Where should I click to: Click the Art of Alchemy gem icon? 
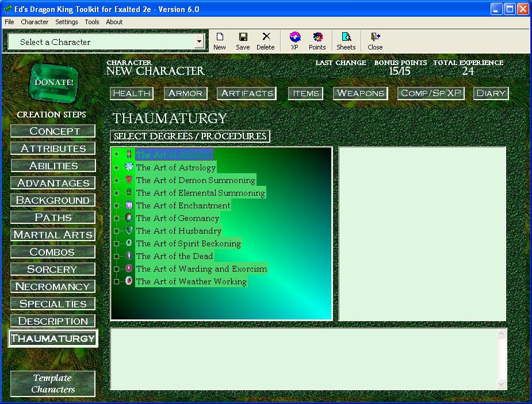pyautogui.click(x=129, y=154)
